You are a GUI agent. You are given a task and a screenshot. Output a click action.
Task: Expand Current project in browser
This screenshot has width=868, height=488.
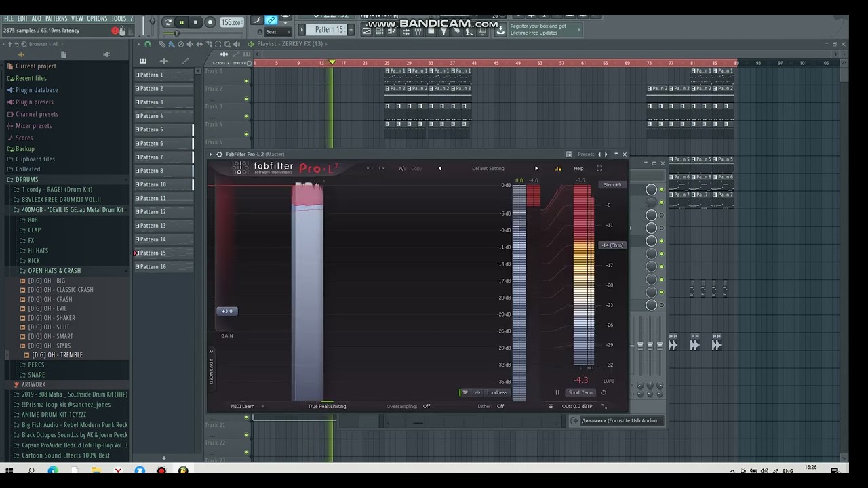35,66
